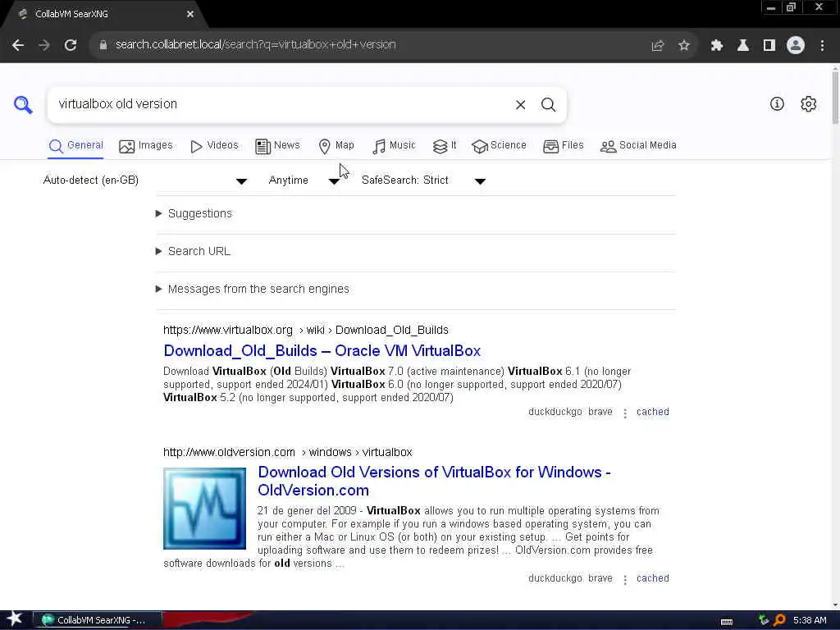Switch to the Social Media search tab

(x=638, y=146)
